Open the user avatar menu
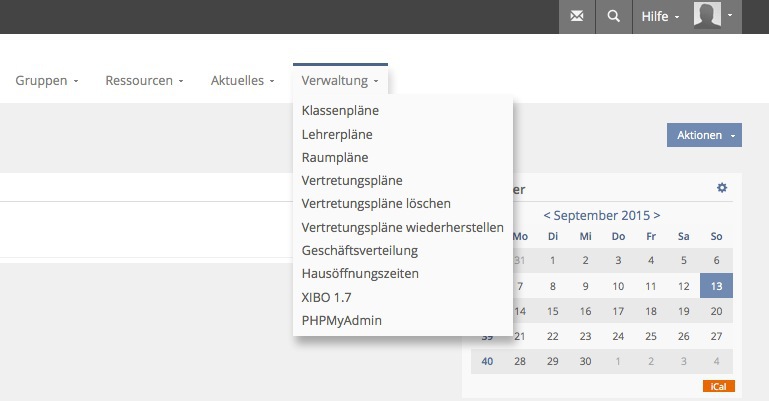The height and width of the screenshot is (401, 769). coord(714,17)
